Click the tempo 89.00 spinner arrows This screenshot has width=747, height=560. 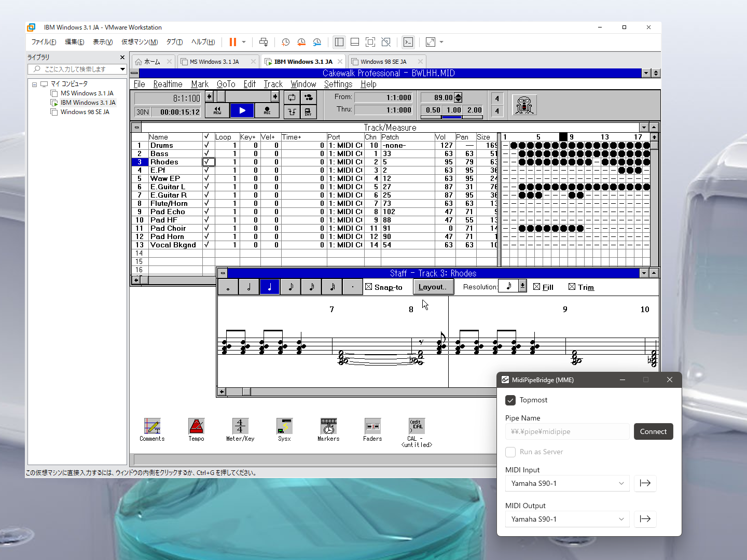point(458,97)
